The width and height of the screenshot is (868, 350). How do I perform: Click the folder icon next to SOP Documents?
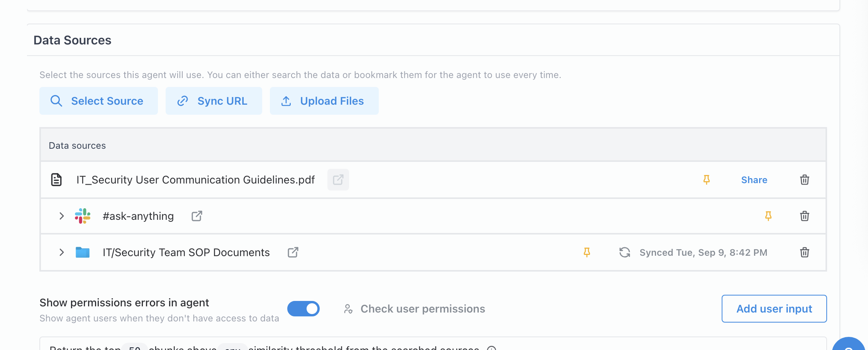(x=82, y=252)
